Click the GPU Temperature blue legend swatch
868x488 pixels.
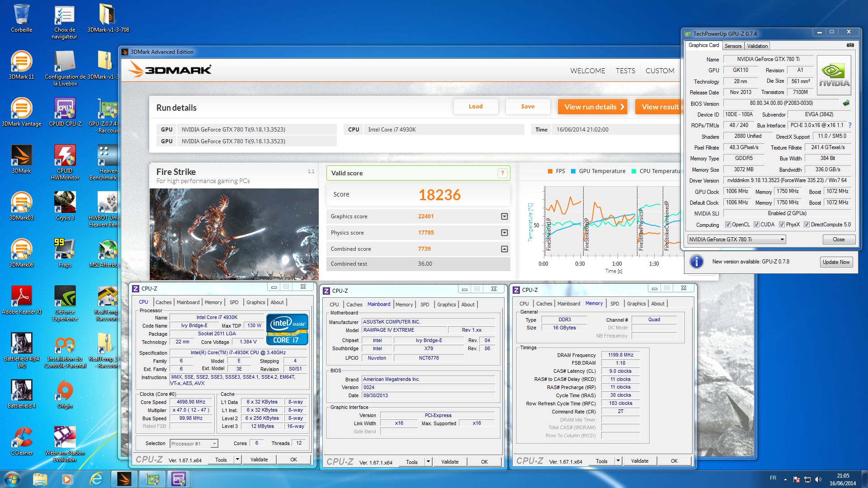tap(573, 171)
